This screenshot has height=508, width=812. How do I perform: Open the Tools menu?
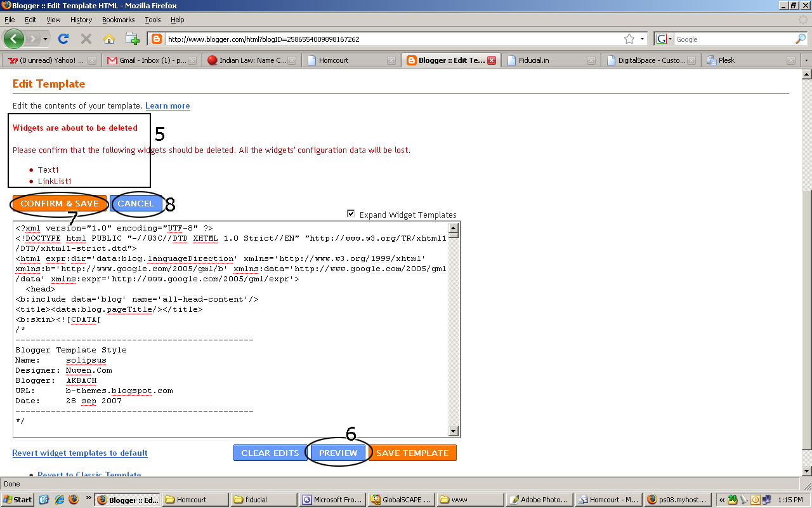point(153,20)
